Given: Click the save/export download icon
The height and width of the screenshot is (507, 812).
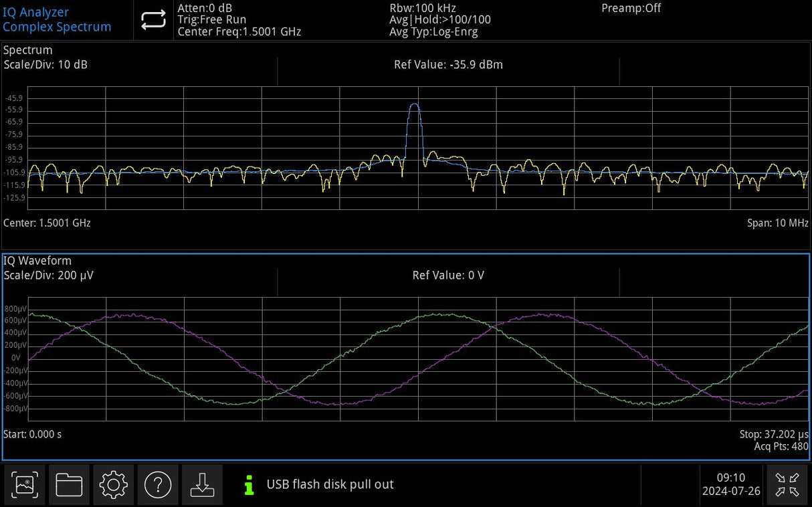Looking at the screenshot, I should [202, 485].
